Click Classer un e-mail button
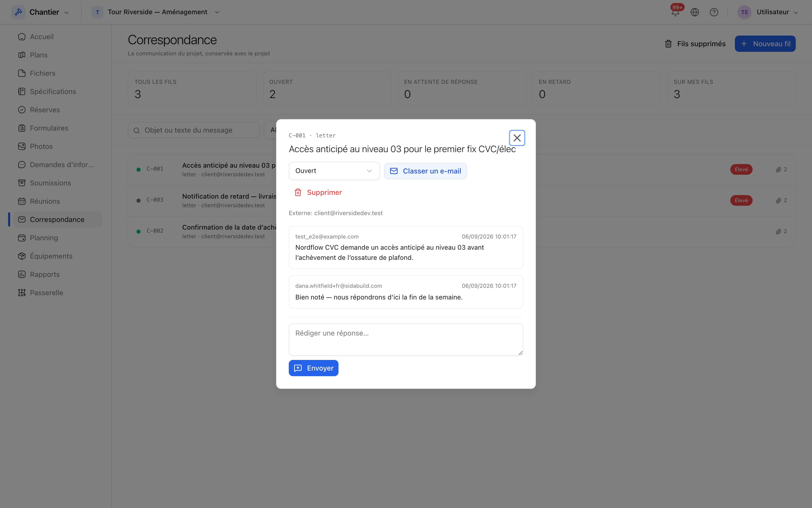 coord(425,171)
